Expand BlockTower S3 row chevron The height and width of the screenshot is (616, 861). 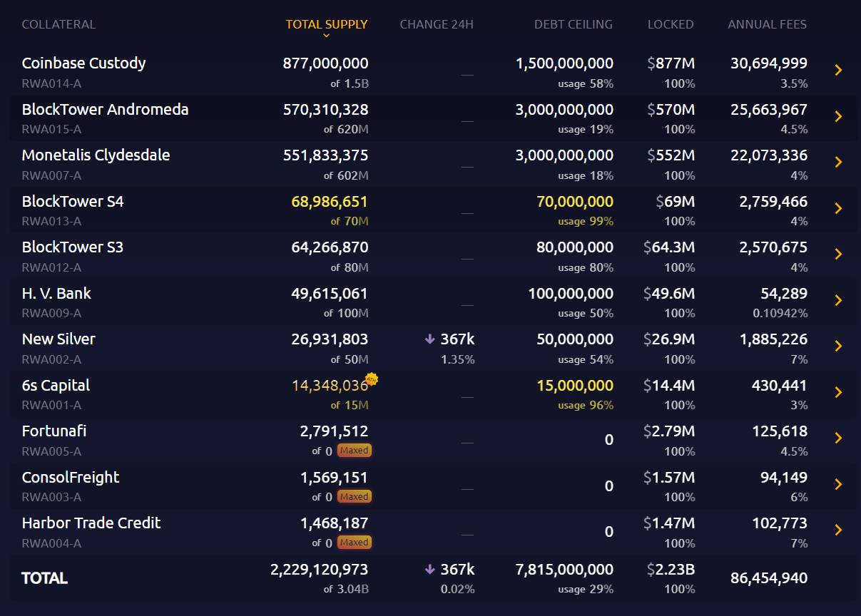click(x=838, y=254)
